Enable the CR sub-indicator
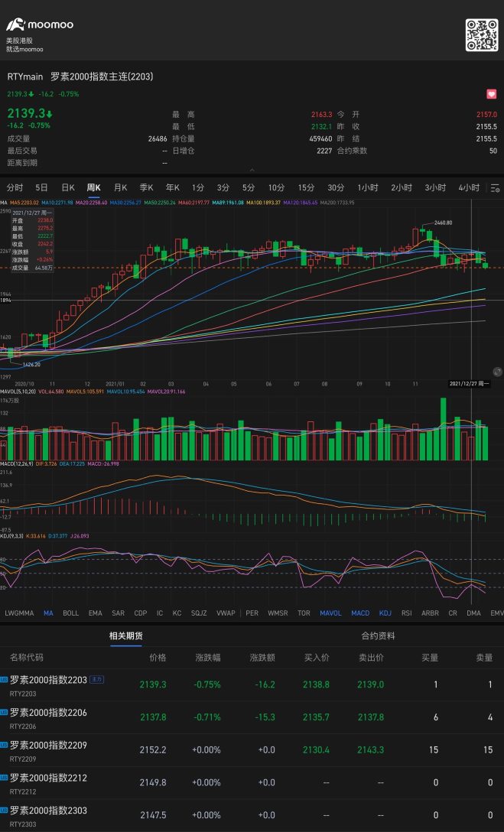This screenshot has width=504, height=832. pos(453,613)
